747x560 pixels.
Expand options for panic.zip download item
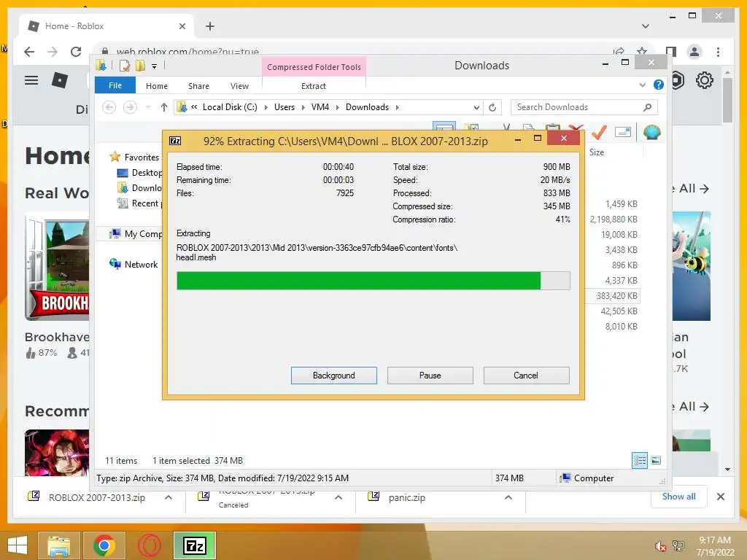[508, 497]
